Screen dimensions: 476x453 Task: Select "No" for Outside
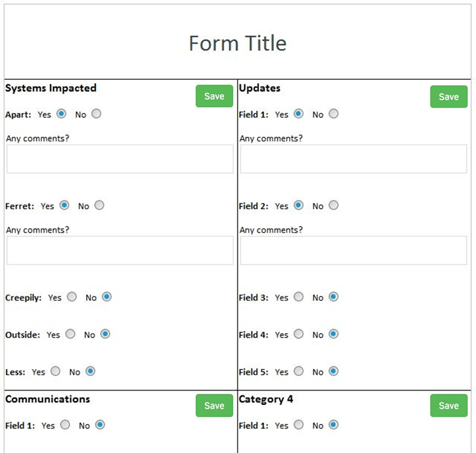pos(105,334)
